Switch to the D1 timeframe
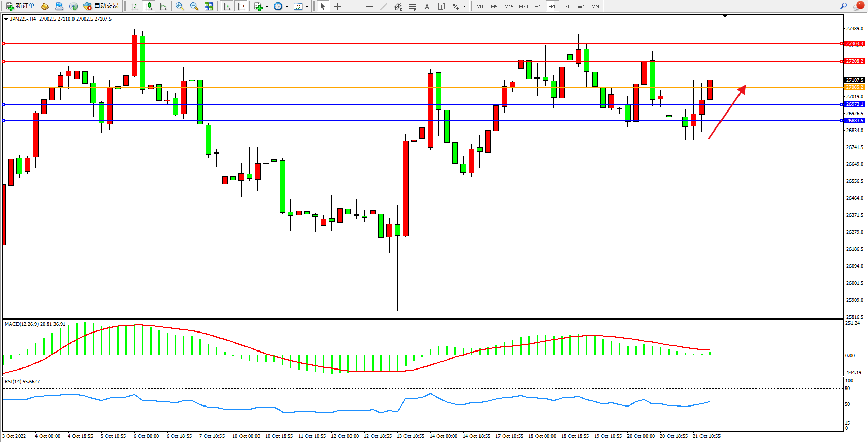 point(566,6)
